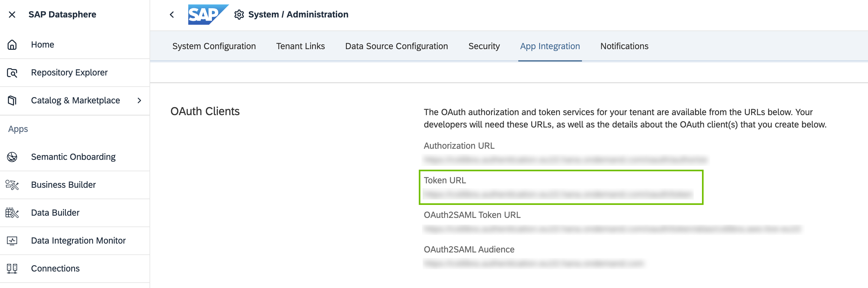Open the Connections icon
The width and height of the screenshot is (868, 288).
click(12, 268)
